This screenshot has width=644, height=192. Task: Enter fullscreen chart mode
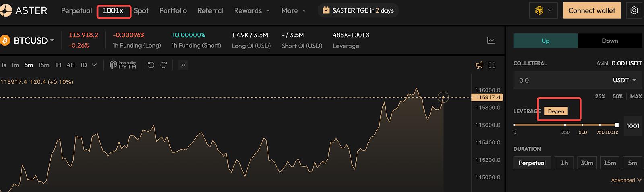492,65
